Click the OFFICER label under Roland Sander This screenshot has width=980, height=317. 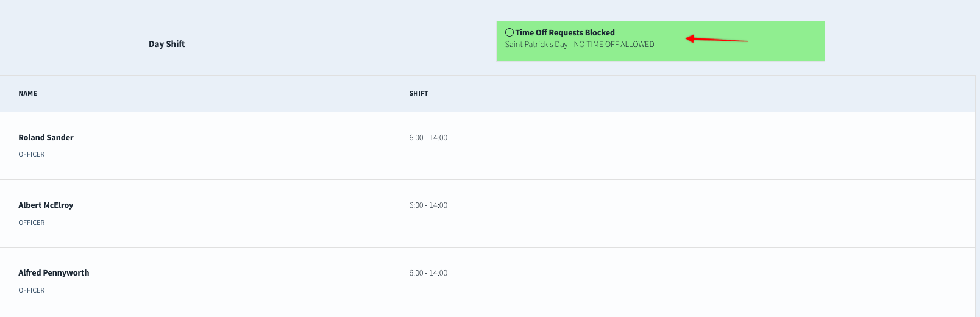[x=32, y=155]
